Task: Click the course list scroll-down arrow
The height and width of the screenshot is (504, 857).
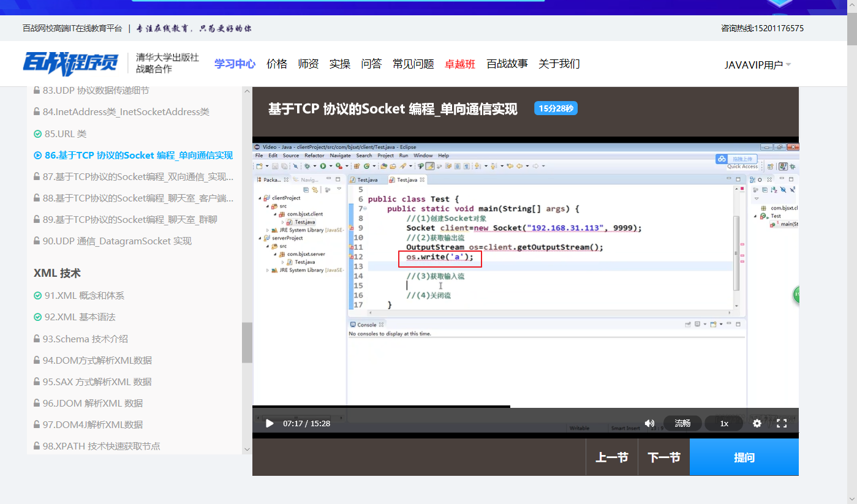Action: 247,449
